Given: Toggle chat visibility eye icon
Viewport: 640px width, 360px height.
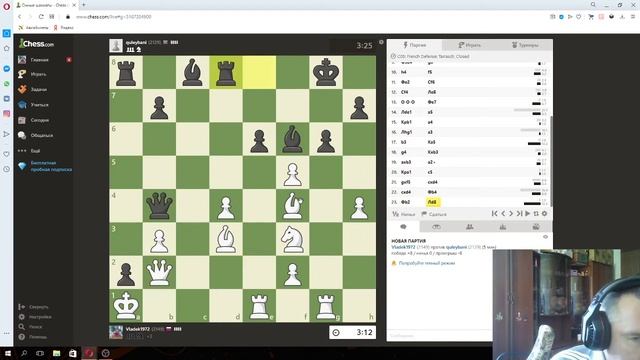Looking at the screenshot, I should point(545,237).
